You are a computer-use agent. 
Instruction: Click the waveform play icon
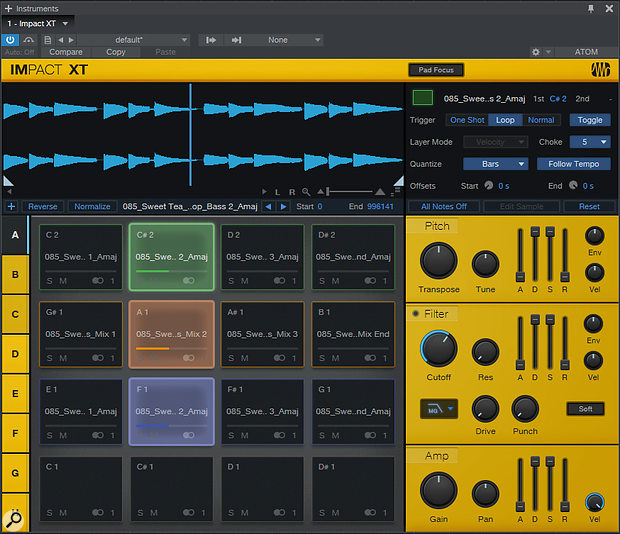tap(264, 192)
